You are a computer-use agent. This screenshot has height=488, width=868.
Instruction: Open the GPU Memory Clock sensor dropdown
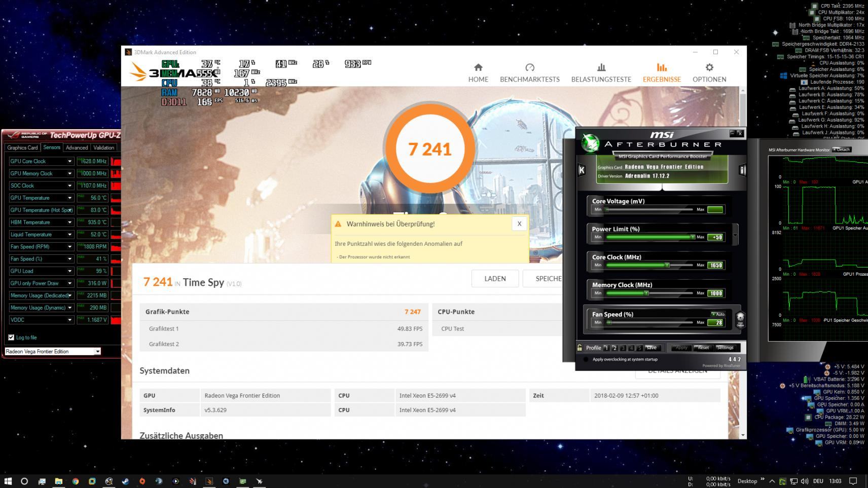coord(70,173)
